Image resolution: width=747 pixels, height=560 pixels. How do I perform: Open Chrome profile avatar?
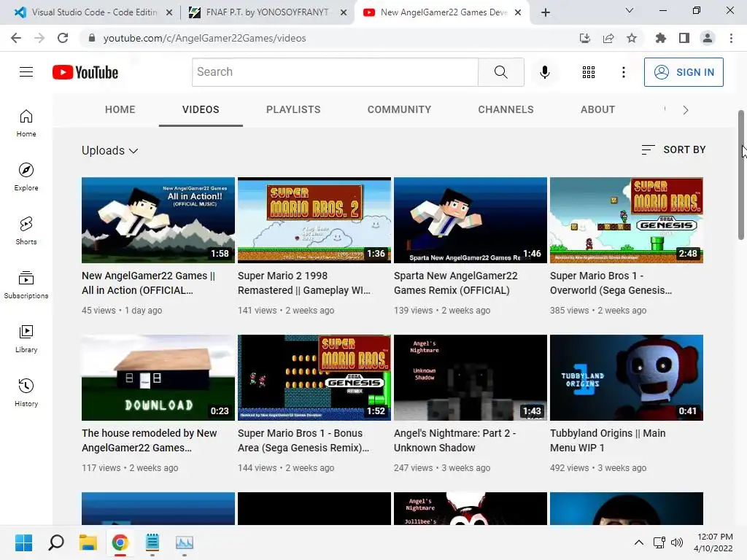pyautogui.click(x=708, y=38)
